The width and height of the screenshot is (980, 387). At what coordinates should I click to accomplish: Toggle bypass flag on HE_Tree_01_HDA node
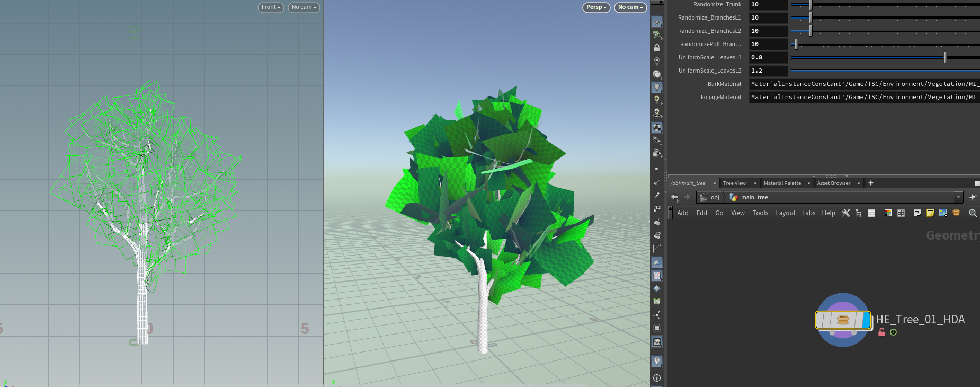[820, 320]
